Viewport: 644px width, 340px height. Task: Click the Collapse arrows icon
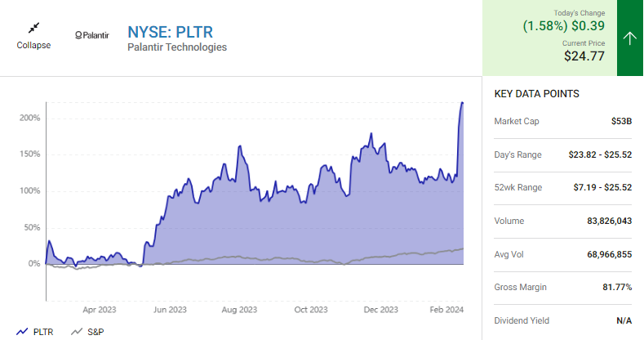33,28
